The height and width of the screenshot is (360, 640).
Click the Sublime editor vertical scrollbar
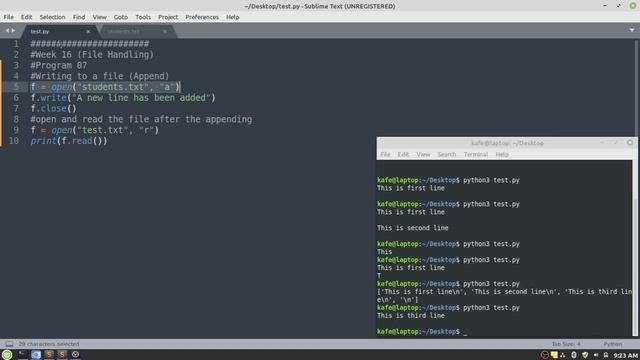pyautogui.click(x=637, y=88)
